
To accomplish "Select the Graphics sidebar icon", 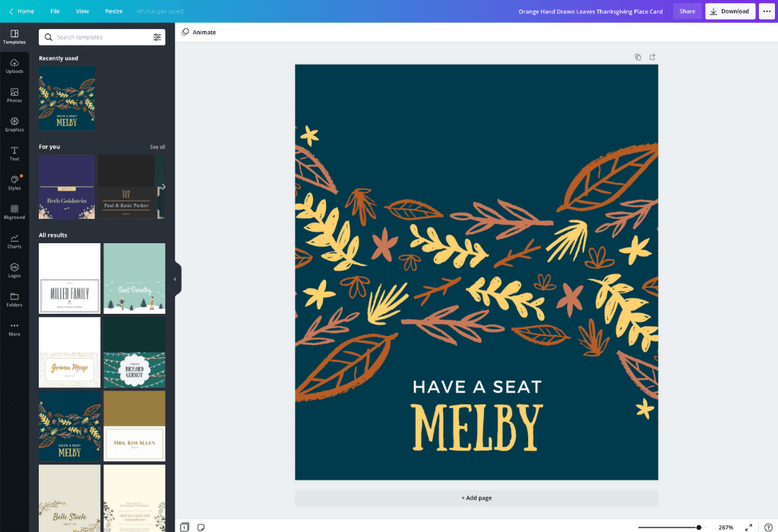I will point(14,124).
